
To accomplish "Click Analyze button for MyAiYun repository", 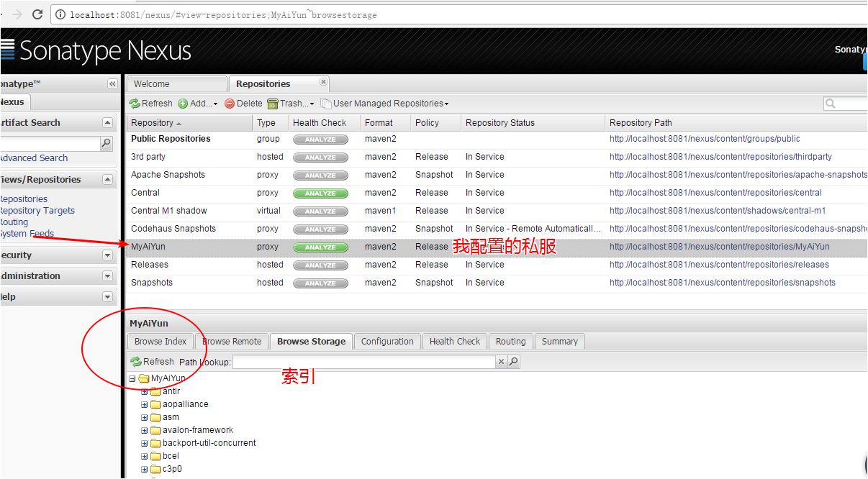I will coord(320,247).
